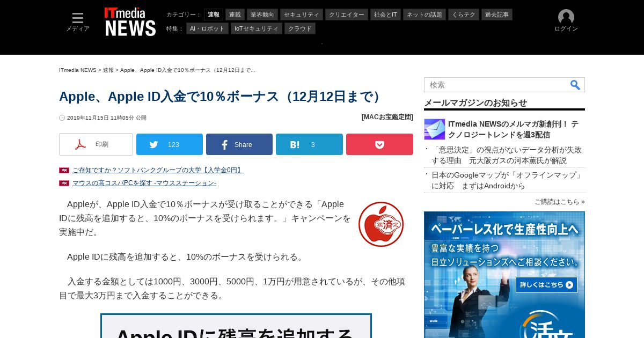Screen dimensions: 644x338
Task: Open the MACお宝鑑定団 source link
Action: point(387,117)
